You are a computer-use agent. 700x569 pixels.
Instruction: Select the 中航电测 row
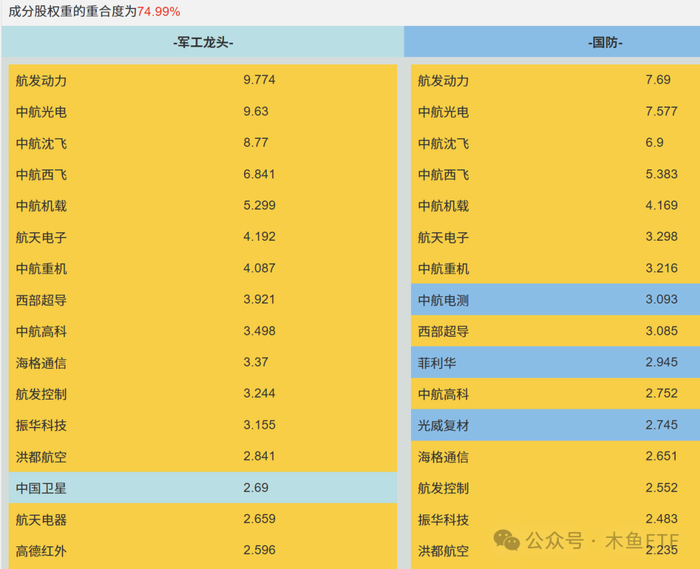point(555,299)
